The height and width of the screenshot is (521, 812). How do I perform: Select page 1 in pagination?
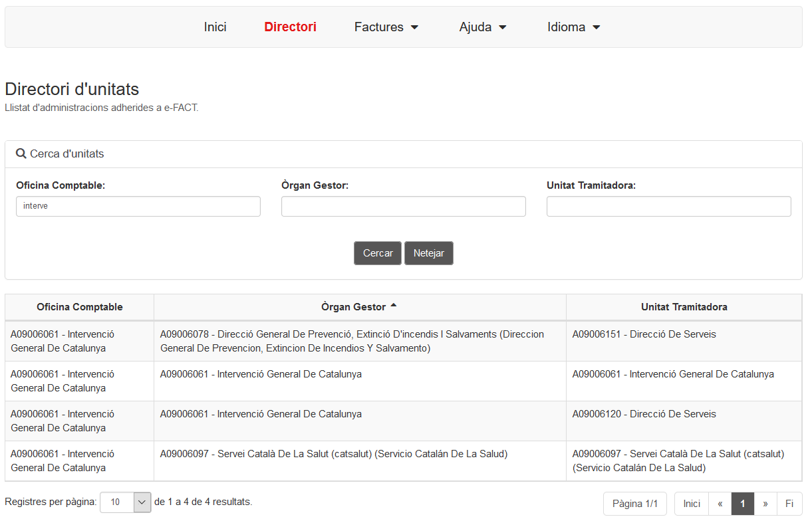[742, 504]
